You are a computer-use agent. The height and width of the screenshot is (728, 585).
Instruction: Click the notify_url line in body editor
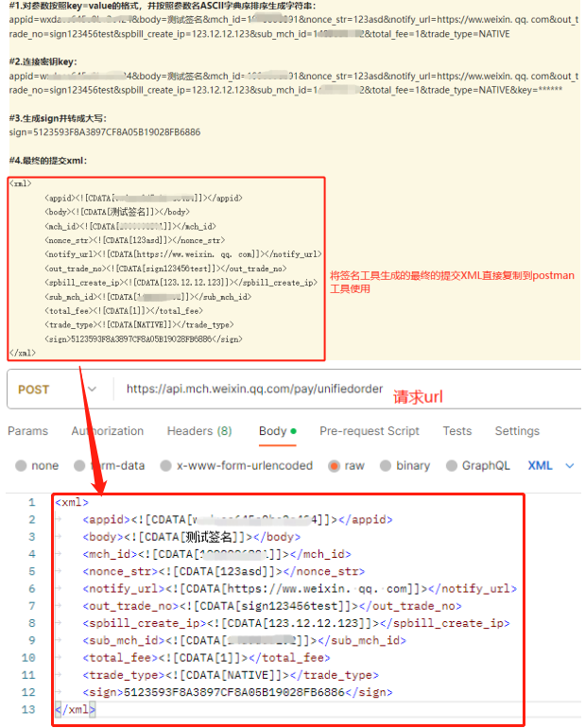click(300, 588)
